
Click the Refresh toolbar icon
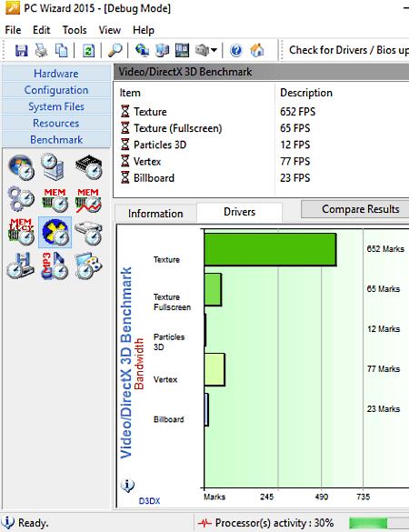[88, 51]
